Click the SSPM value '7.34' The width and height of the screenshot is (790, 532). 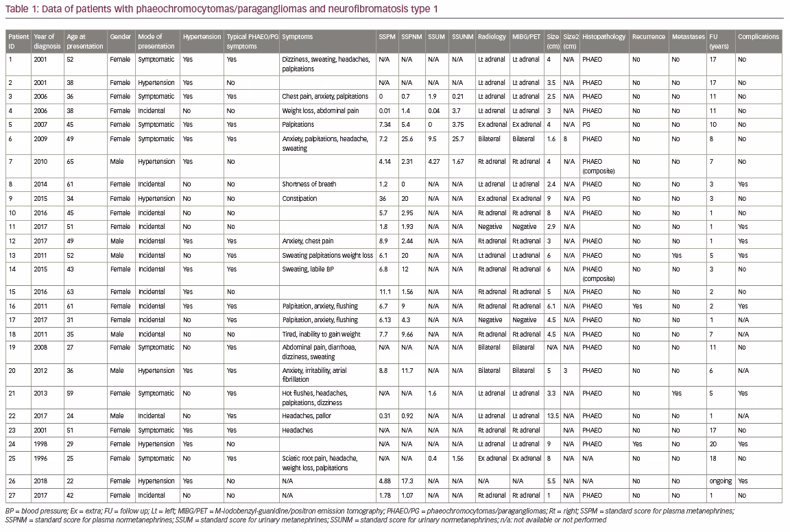pyautogui.click(x=385, y=125)
